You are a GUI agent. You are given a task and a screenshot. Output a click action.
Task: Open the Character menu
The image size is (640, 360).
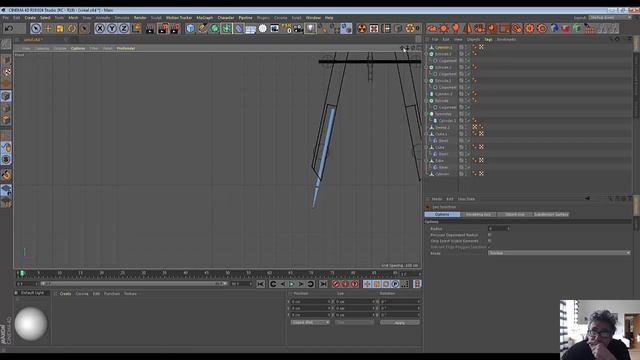(x=226, y=18)
